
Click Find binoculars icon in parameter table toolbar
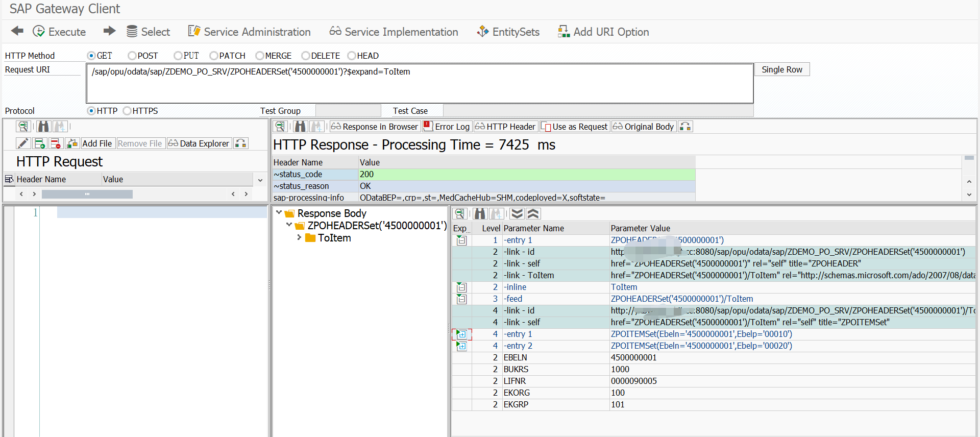[x=480, y=213]
